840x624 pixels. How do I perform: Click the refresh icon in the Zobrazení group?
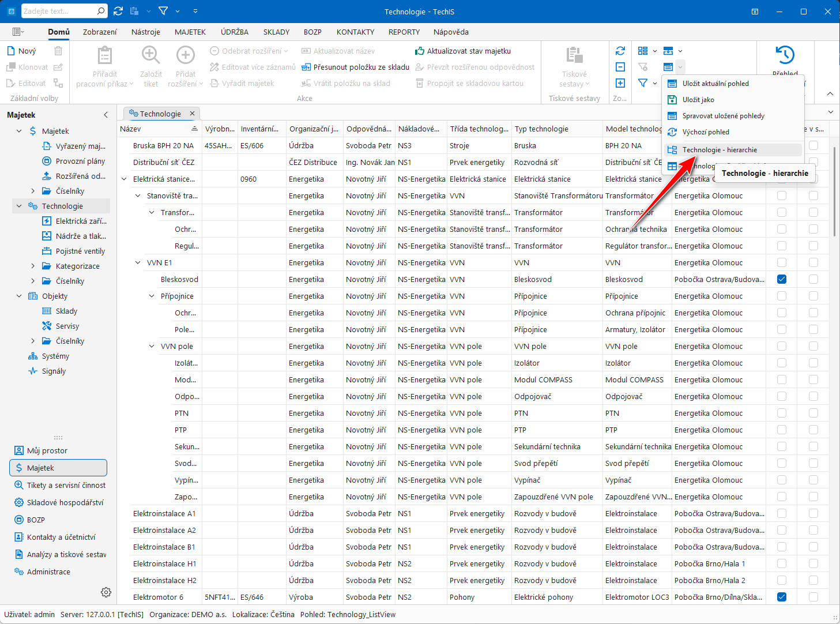click(620, 51)
